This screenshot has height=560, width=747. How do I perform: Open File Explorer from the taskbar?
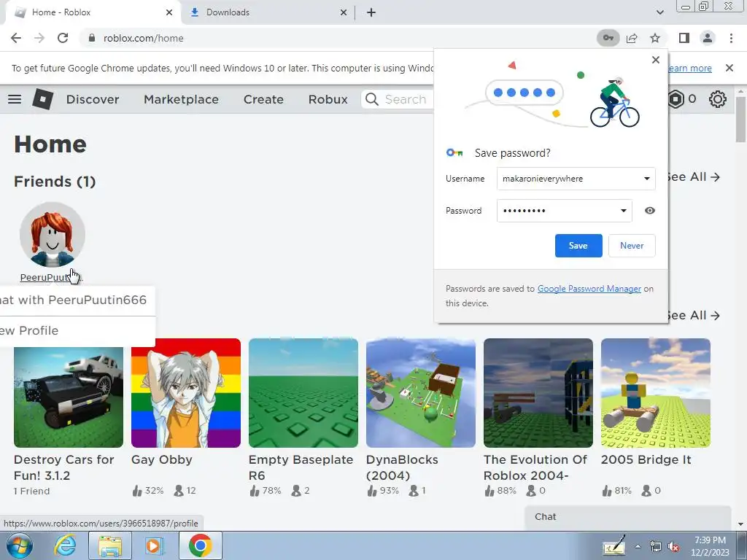[x=110, y=545]
